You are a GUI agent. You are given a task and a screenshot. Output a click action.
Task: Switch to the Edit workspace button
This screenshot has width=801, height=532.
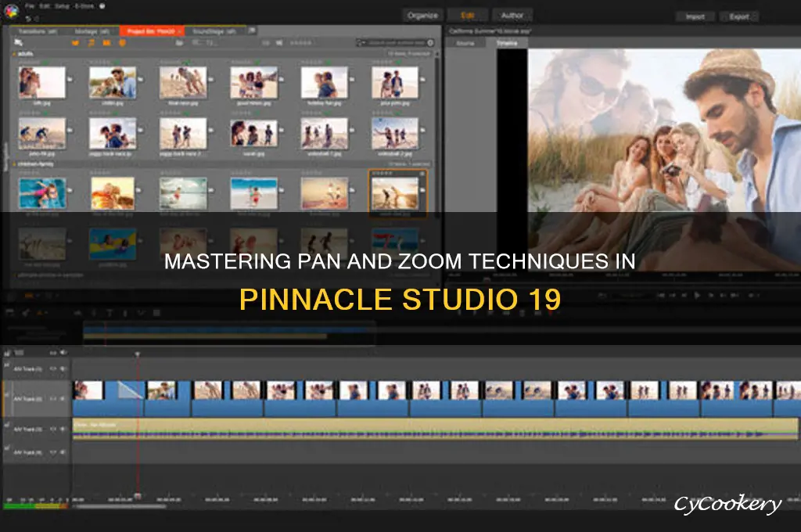468,16
